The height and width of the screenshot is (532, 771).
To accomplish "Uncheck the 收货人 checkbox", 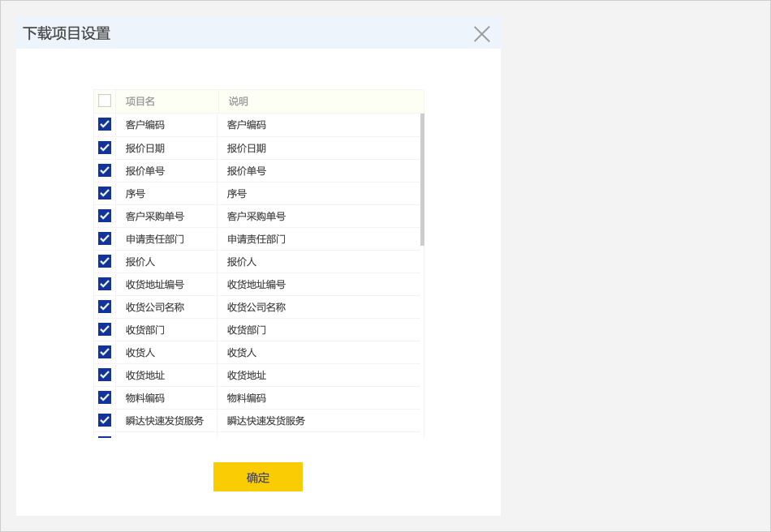I will tap(105, 352).
